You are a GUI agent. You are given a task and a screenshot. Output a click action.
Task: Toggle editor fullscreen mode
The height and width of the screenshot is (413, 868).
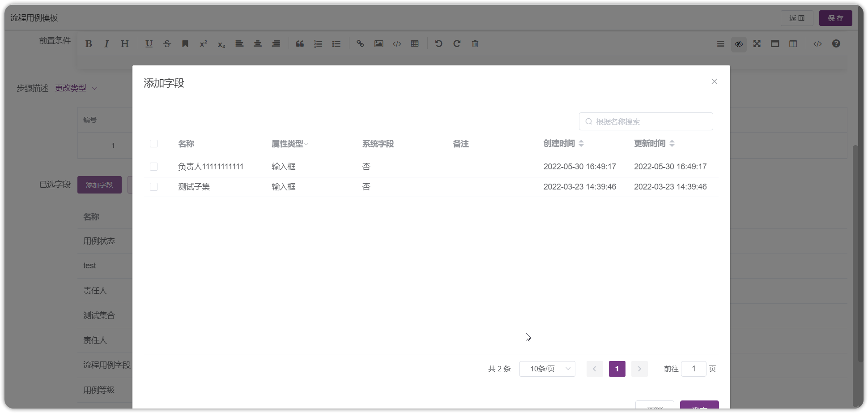[757, 44]
